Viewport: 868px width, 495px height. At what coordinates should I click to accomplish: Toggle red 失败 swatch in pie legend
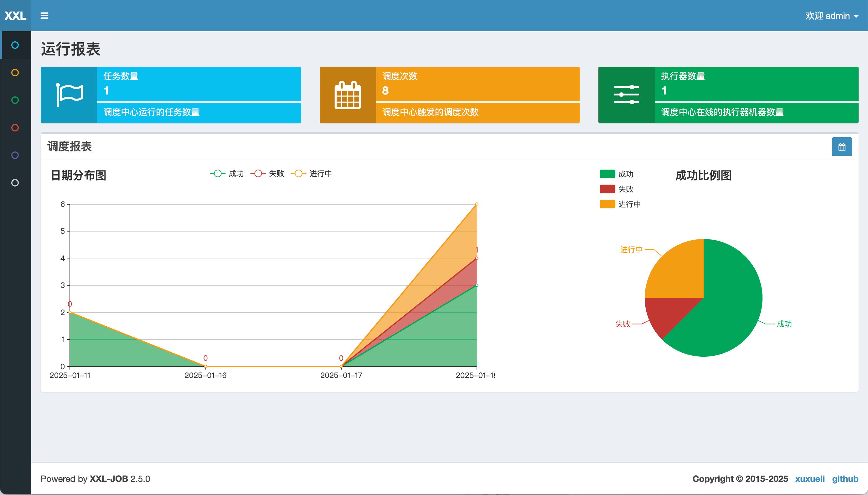[x=607, y=189]
